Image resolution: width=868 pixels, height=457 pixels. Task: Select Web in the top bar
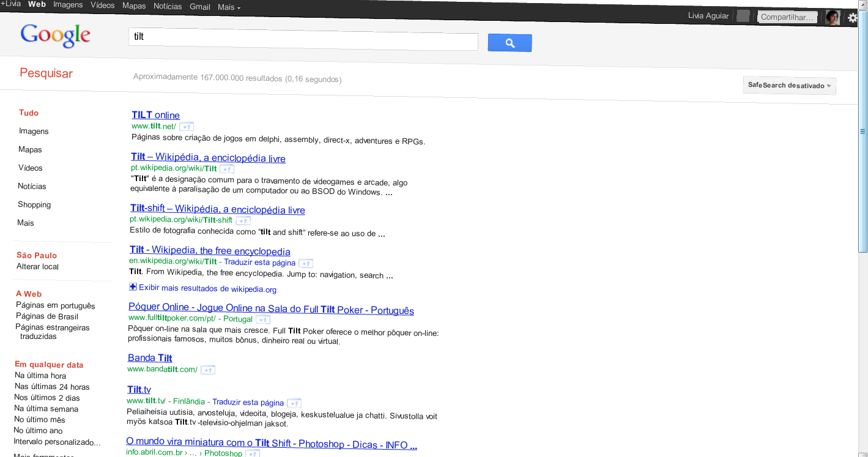[37, 4]
